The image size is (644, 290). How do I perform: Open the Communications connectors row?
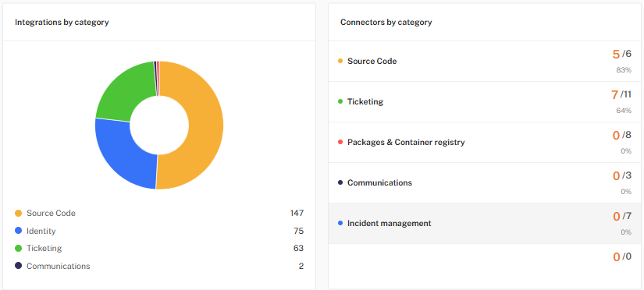(484, 183)
